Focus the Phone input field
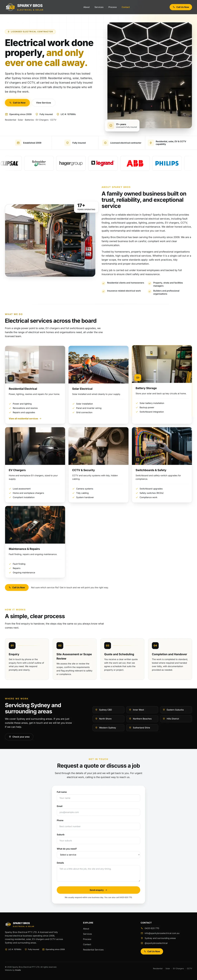 pos(98,826)
